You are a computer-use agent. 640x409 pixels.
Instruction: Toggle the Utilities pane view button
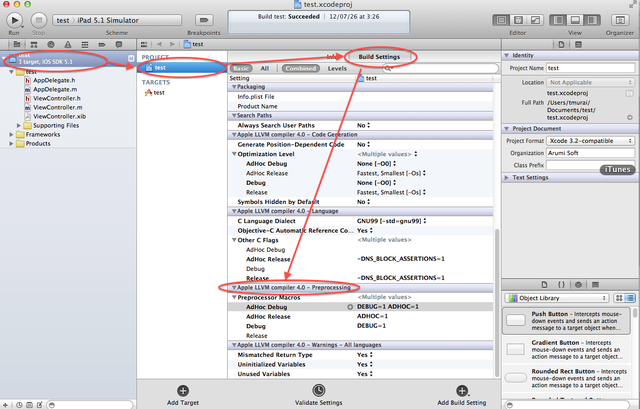592,20
